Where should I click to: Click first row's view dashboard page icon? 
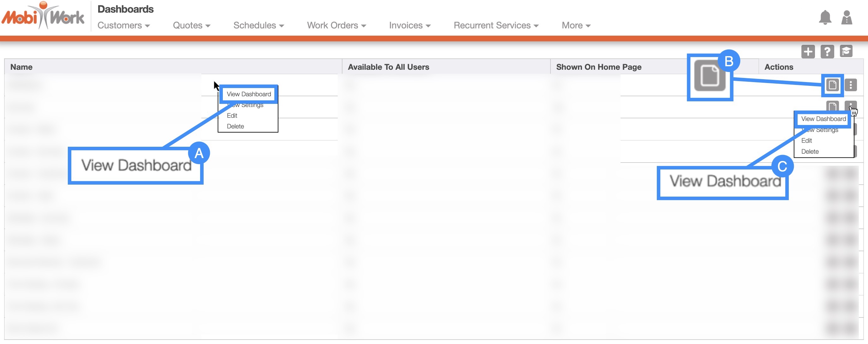[832, 85]
